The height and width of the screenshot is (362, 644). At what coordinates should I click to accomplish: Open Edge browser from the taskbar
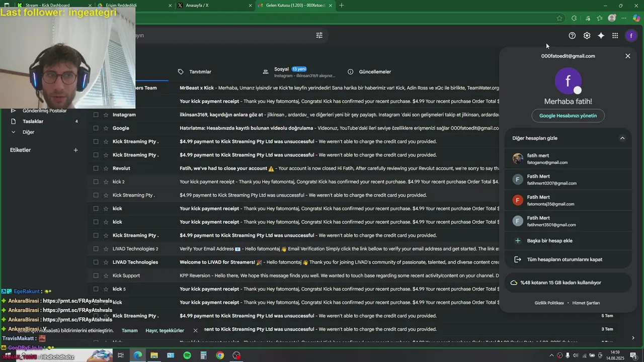click(x=137, y=355)
